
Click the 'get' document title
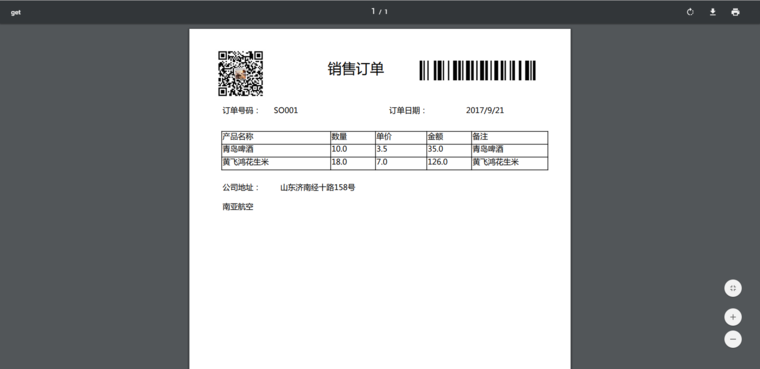(16, 13)
